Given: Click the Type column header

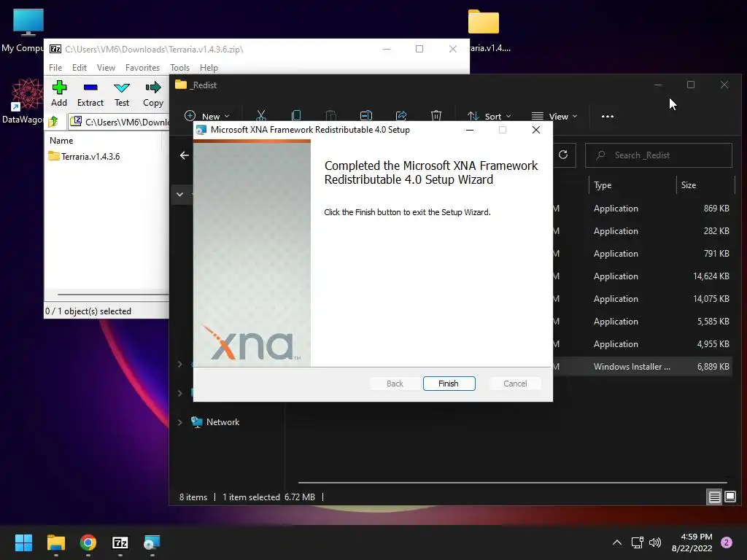Looking at the screenshot, I should 603,185.
